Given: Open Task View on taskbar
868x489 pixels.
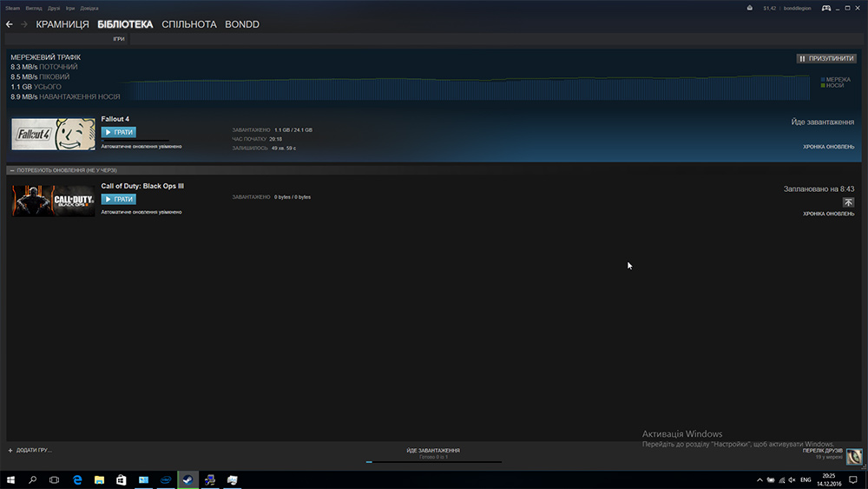Looking at the screenshot, I should pos(54,479).
